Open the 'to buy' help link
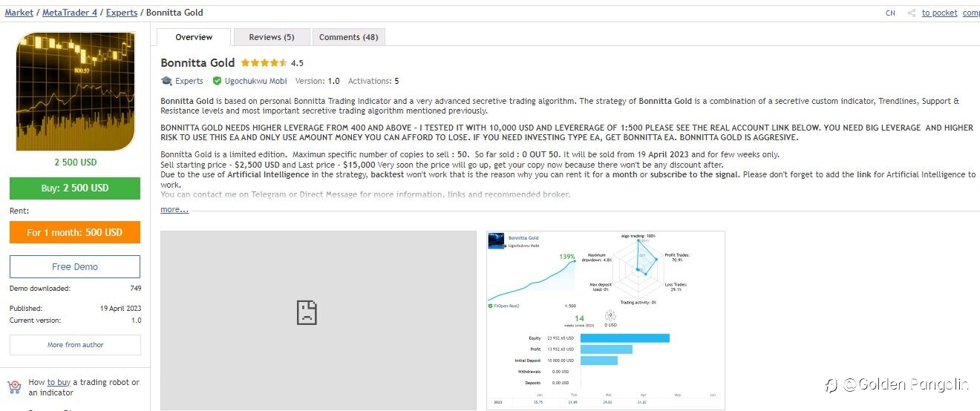 pyautogui.click(x=59, y=383)
